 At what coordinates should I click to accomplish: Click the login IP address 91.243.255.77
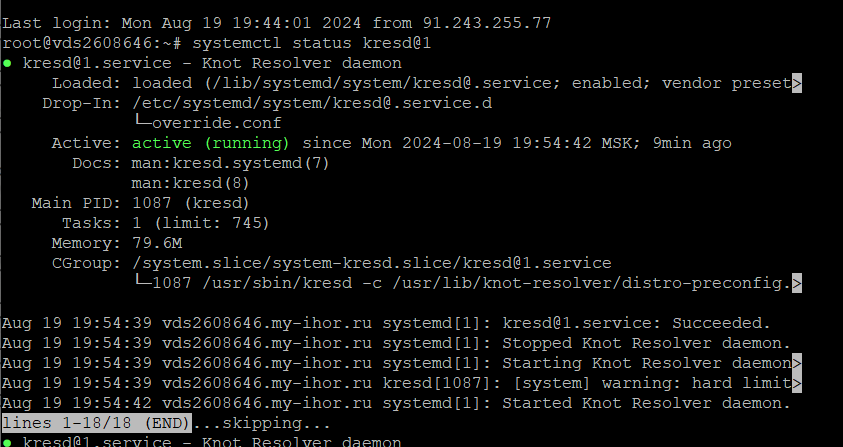pos(487,23)
